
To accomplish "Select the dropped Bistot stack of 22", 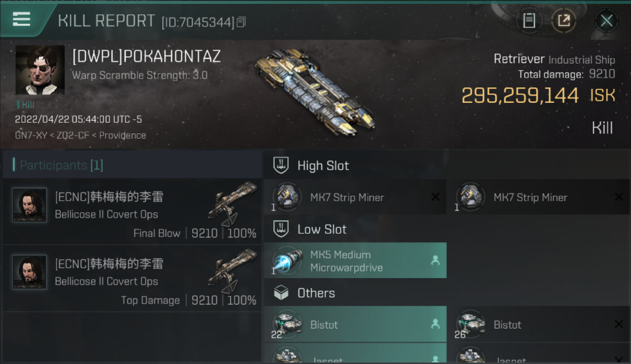I will coord(355,324).
